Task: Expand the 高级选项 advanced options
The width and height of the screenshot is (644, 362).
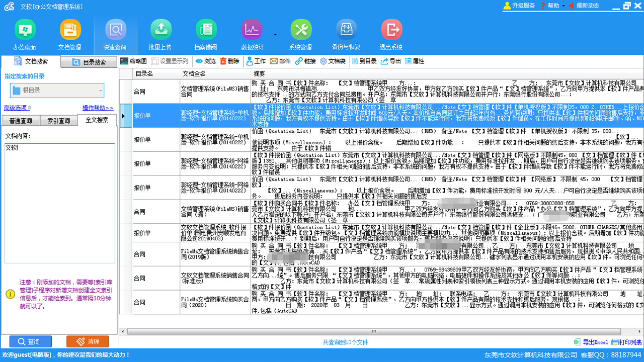Action: (15, 108)
